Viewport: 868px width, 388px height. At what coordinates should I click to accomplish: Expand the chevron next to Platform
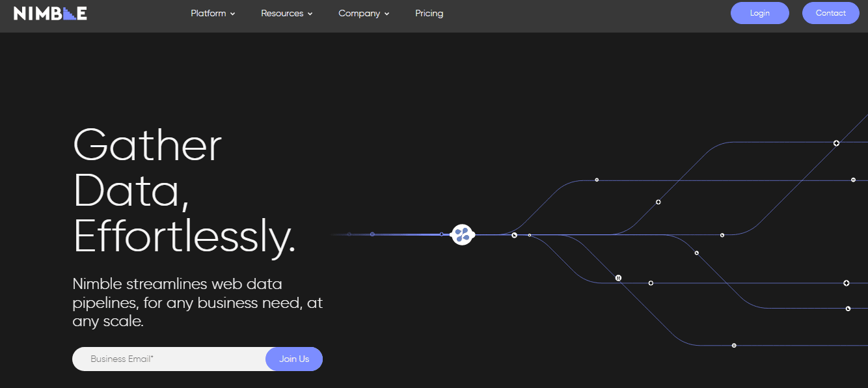tap(233, 14)
